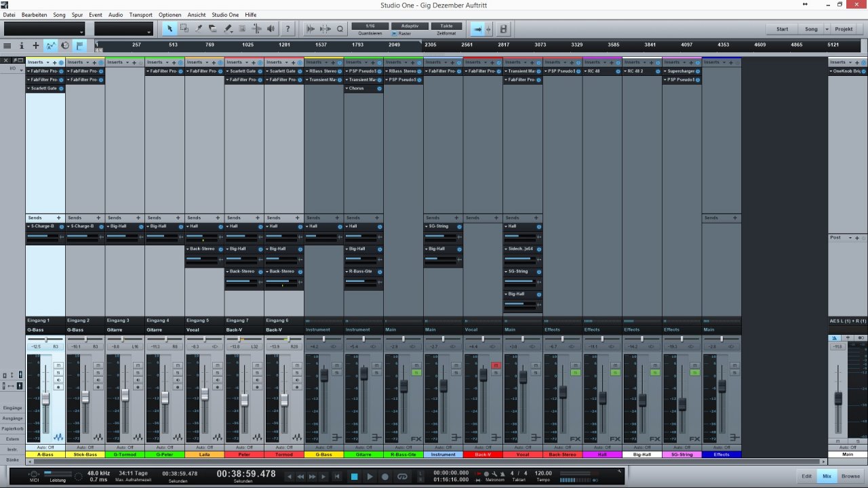Click rewind button in transport
The height and width of the screenshot is (488, 868).
300,476
